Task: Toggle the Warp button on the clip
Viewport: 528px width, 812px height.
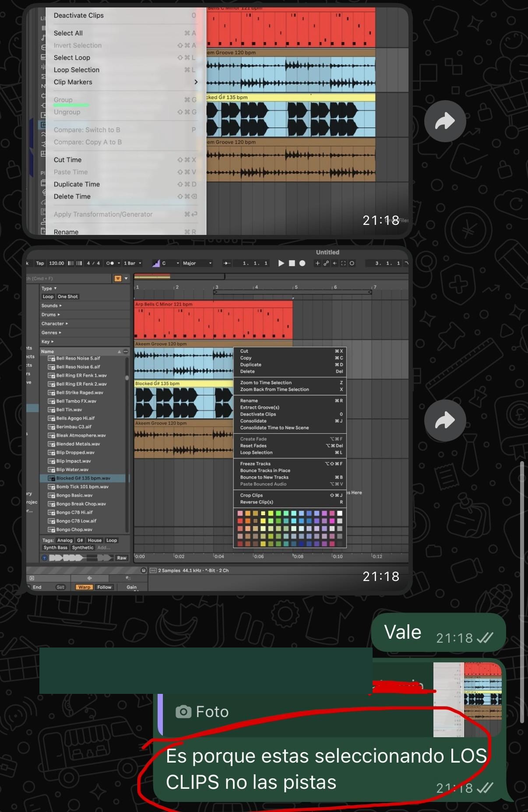Action: pyautogui.click(x=84, y=587)
